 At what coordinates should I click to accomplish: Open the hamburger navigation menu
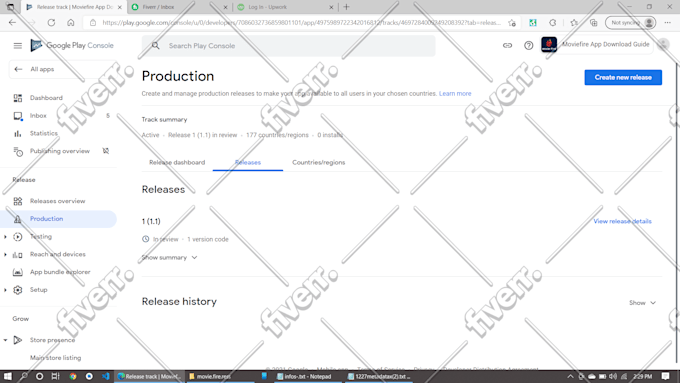[17, 46]
